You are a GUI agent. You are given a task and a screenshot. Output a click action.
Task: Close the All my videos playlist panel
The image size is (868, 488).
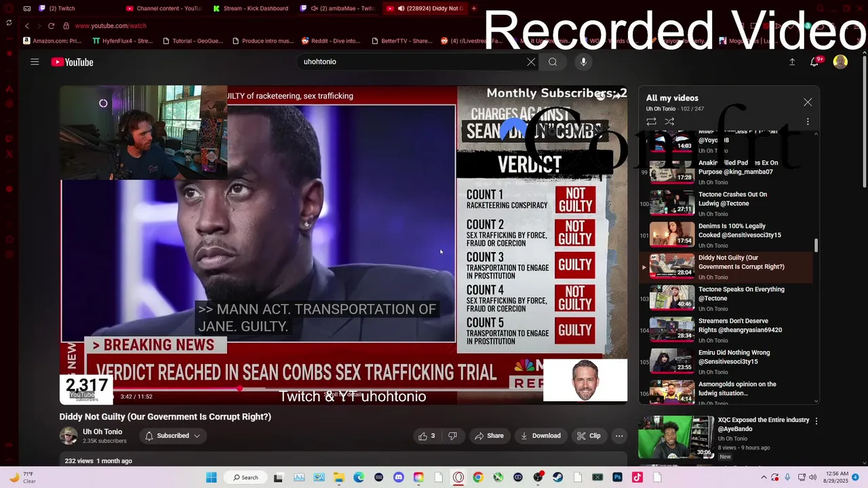[808, 102]
